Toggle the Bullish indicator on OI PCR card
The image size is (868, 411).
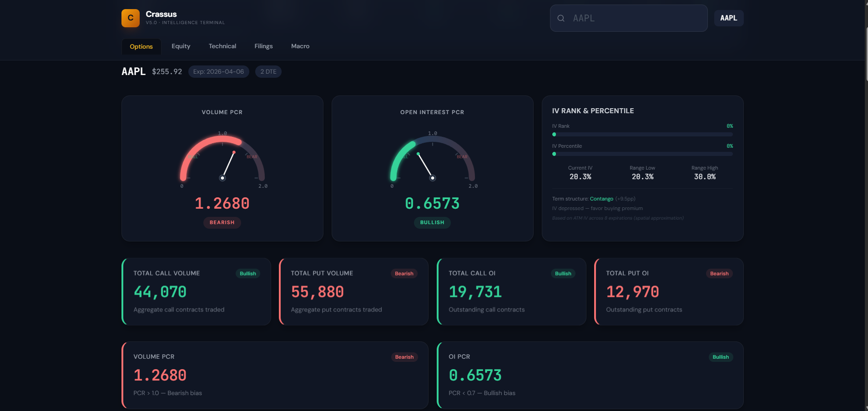coord(721,357)
